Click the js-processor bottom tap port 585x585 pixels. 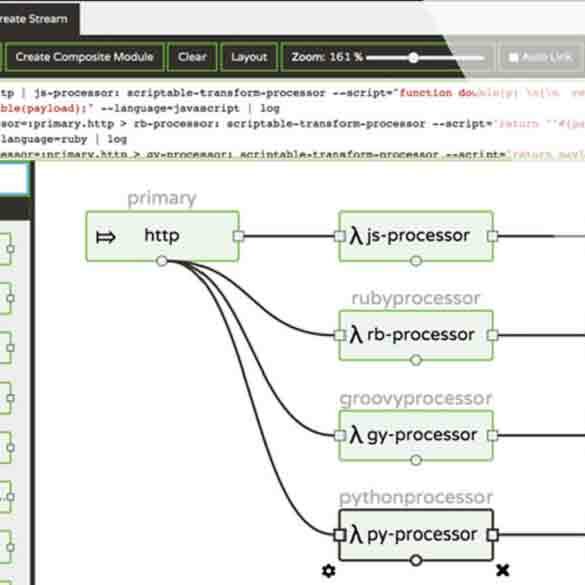tap(416, 261)
